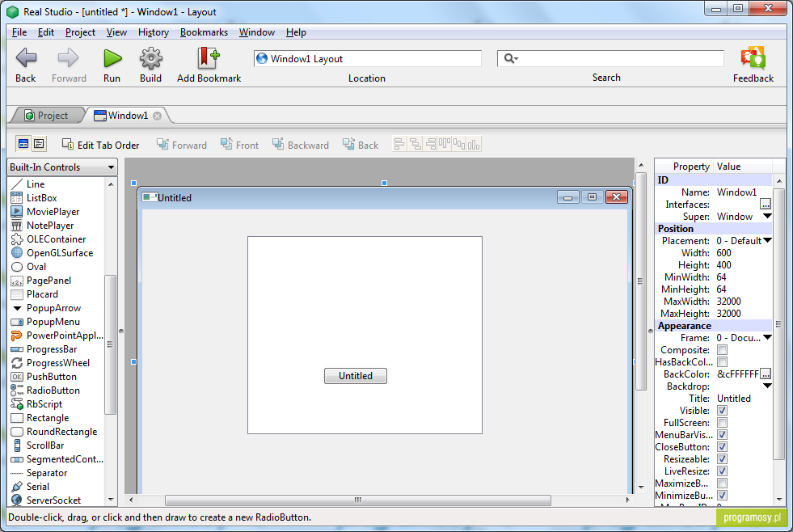Open the Backdrop dropdown arrow
793x532 pixels.
[x=766, y=386]
